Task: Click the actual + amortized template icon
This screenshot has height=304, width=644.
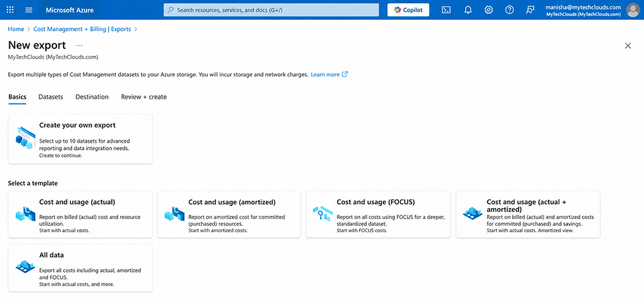Action: pyautogui.click(x=472, y=213)
